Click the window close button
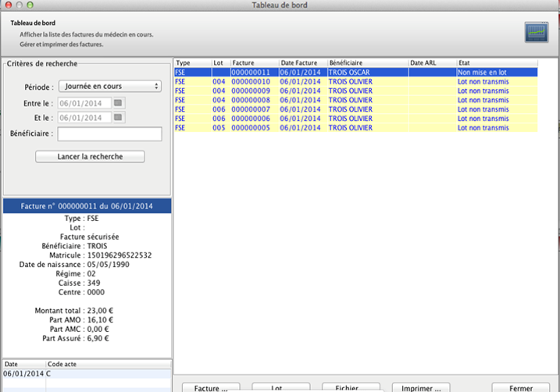The image size is (560, 392). coord(6,5)
